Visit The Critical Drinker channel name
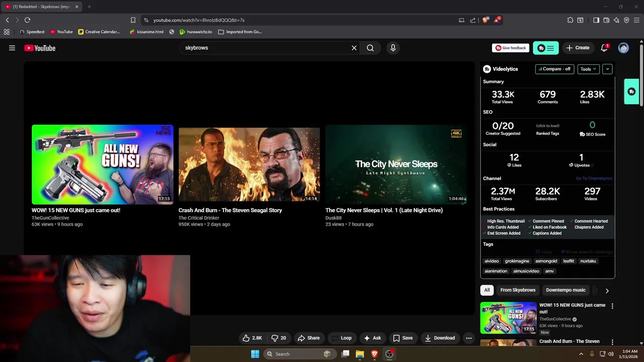This screenshot has height=362, width=644. 199,218
